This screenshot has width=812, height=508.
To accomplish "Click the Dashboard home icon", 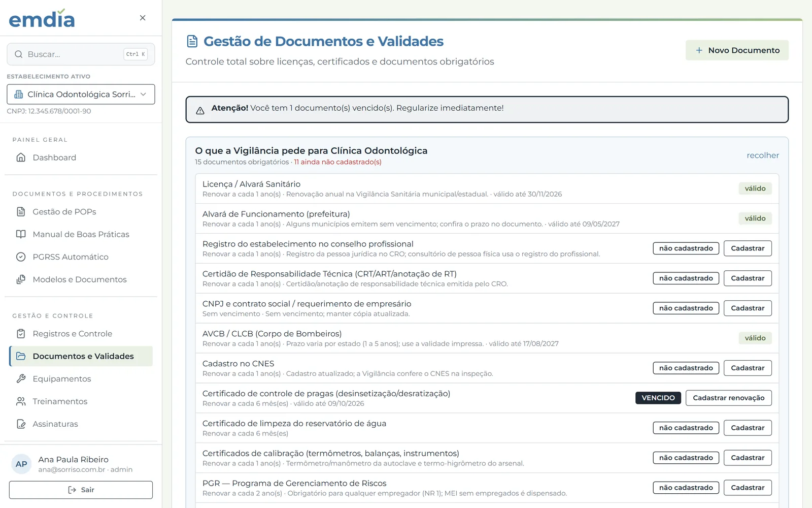I will (21, 157).
